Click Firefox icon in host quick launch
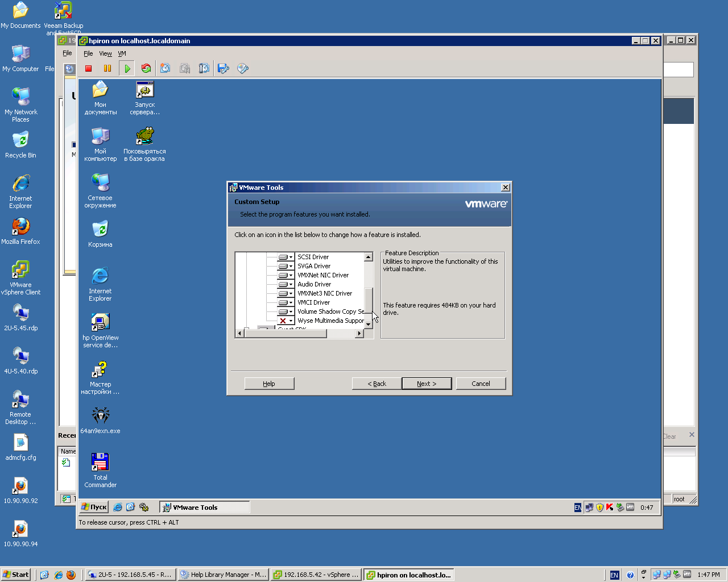The width and height of the screenshot is (728, 582). tap(71, 575)
